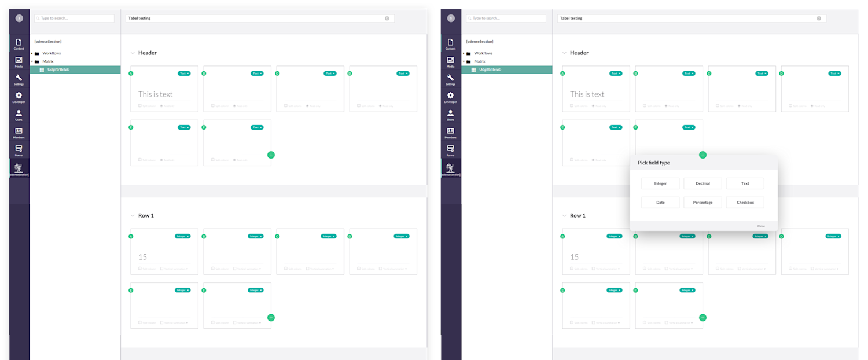The image size is (868, 360).
Task: Collapse Matrix folder arrow, no-dialog screenshot
Action: [x=32, y=61]
